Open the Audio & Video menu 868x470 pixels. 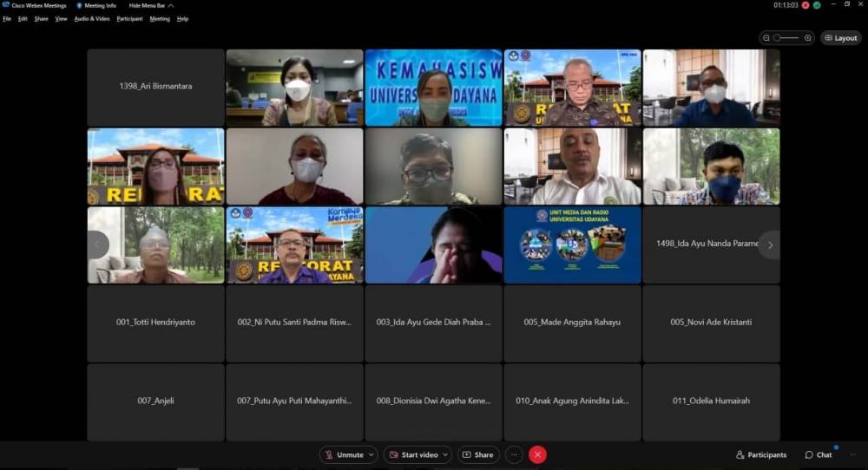coord(92,19)
